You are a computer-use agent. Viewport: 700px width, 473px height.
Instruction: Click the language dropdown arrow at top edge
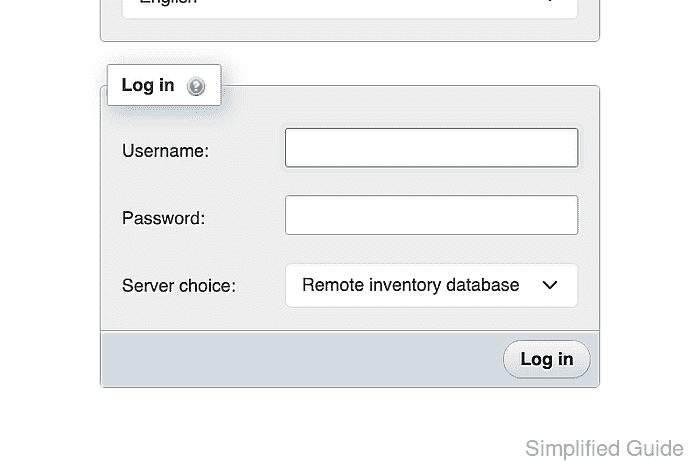click(550, 1)
